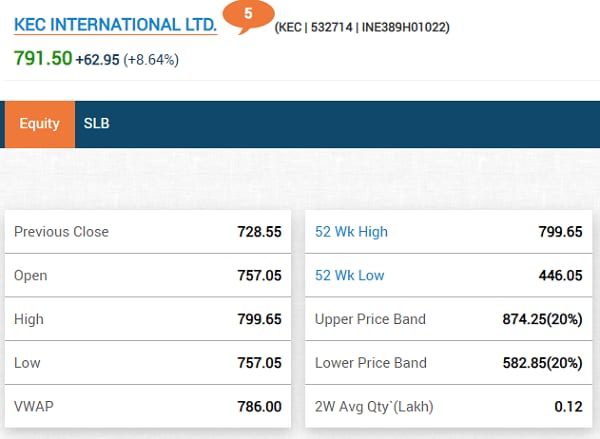Select the Open price row label

[31, 276]
